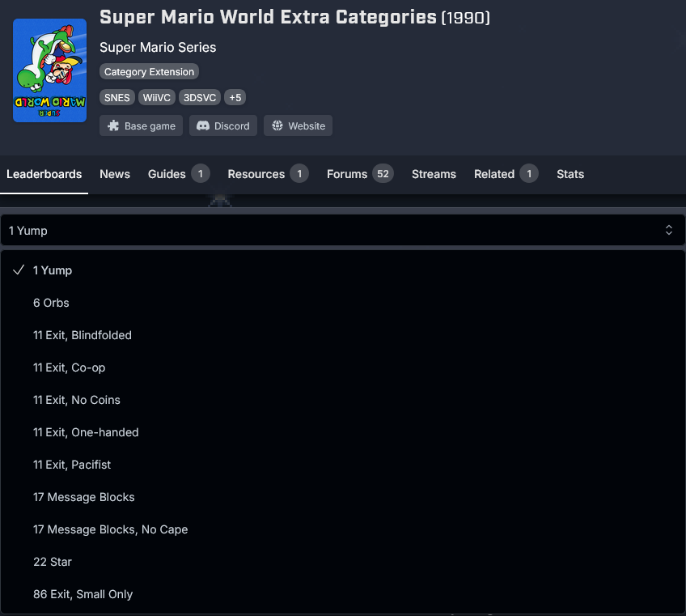The image size is (686, 616).
Task: Select the 1 Yump option in list
Action: pos(343,270)
